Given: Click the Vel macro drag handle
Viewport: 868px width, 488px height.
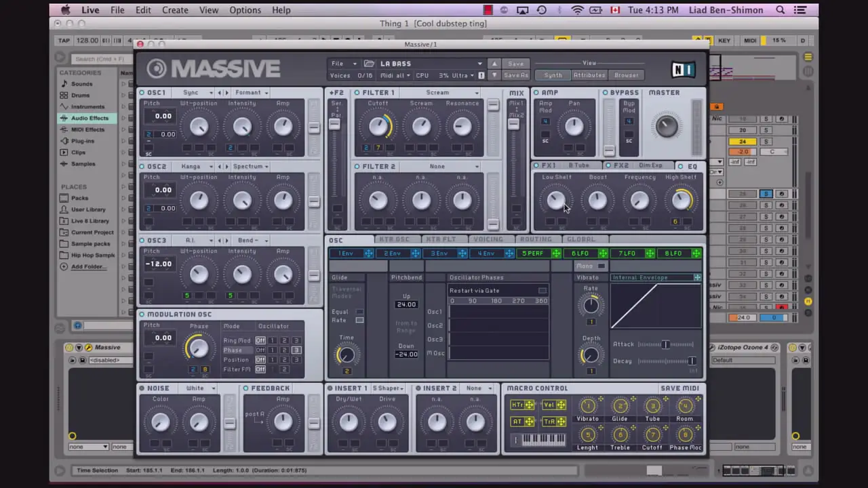Looking at the screenshot, I should tap(561, 405).
